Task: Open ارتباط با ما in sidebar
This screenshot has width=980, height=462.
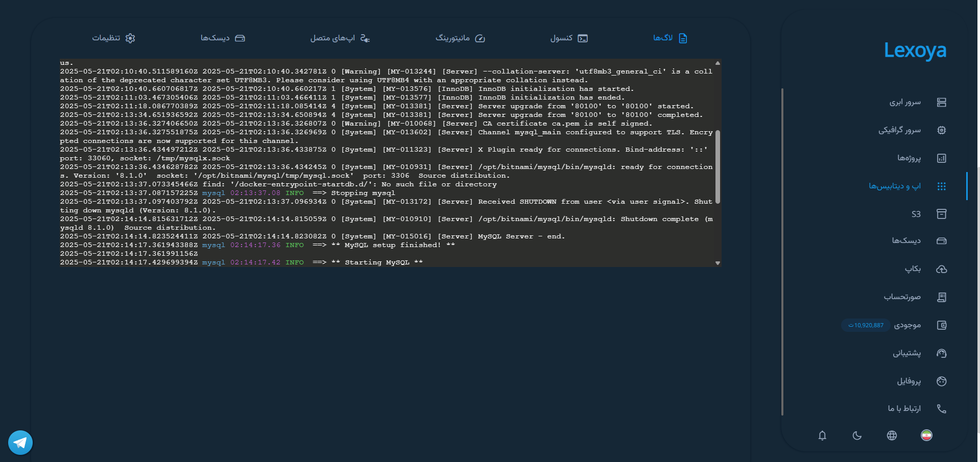Action: [x=904, y=408]
